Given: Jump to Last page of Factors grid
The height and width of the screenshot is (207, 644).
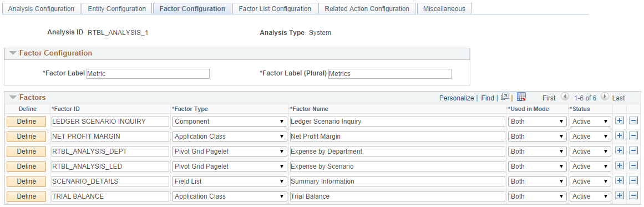Looking at the screenshot, I should [x=618, y=98].
